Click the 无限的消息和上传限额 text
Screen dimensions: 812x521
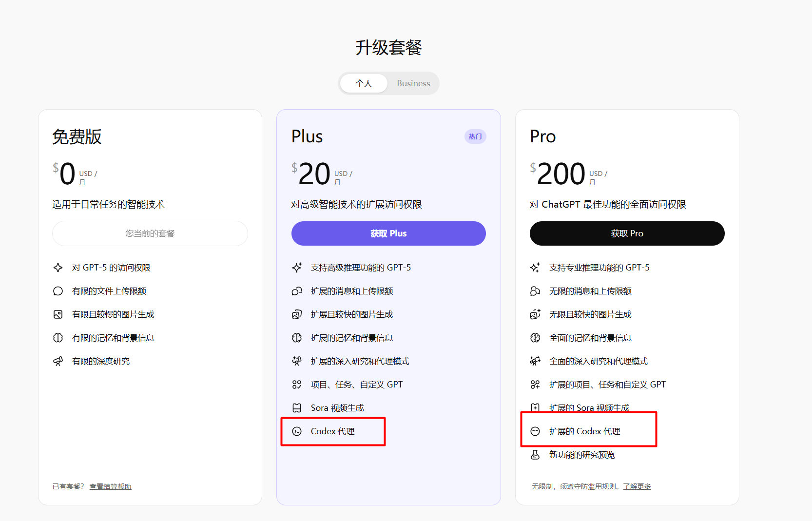tap(590, 291)
